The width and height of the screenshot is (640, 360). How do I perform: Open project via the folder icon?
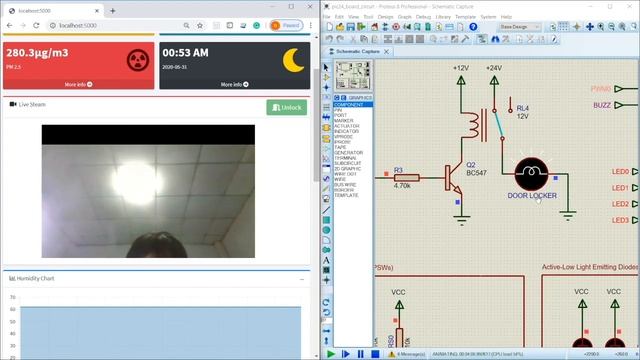(x=340, y=27)
